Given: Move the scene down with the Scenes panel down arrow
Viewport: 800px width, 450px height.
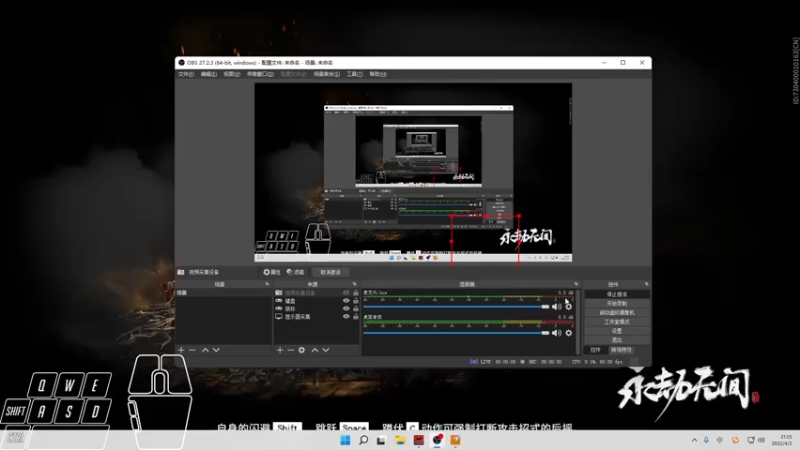Looking at the screenshot, I should coord(216,350).
